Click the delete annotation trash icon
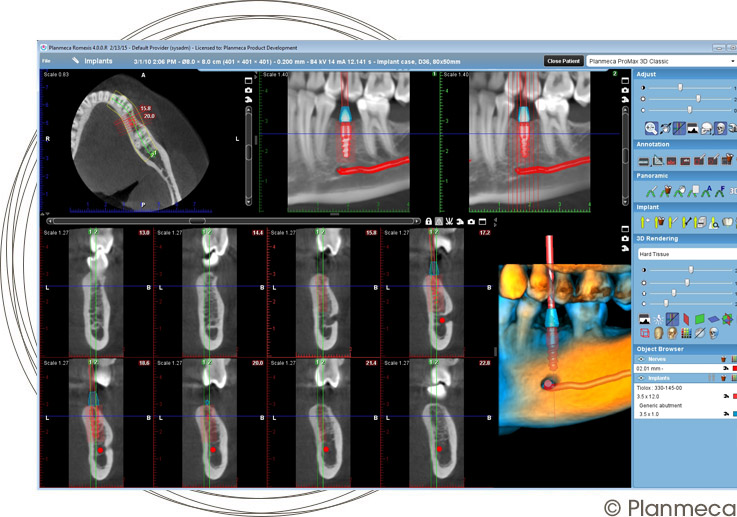Screen dimensions: 737x517 pos(727,159)
